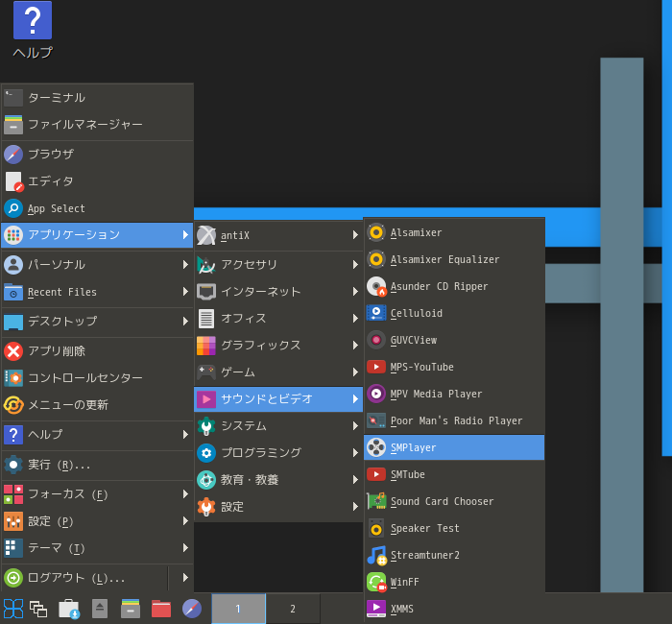This screenshot has width=672, height=624.
Task: Launch XMMS player
Action: tap(454, 609)
